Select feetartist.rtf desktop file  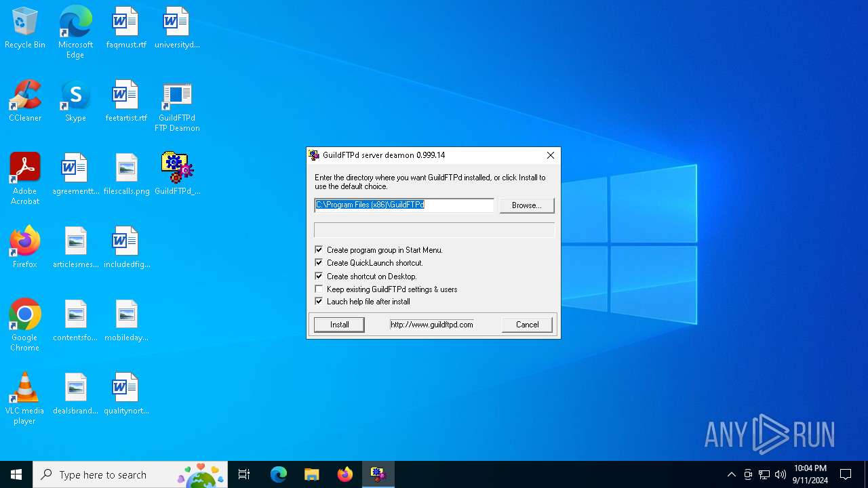click(x=126, y=102)
